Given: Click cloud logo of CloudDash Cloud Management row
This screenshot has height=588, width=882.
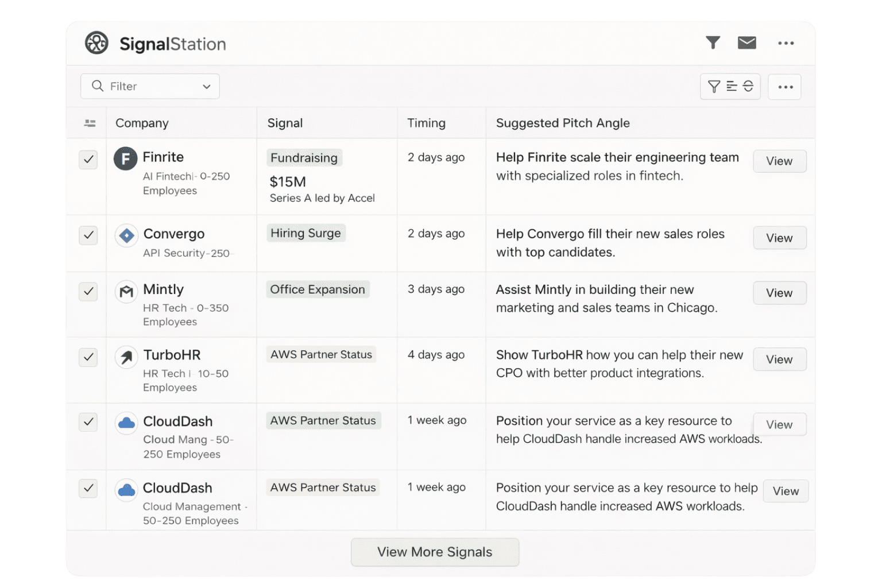Looking at the screenshot, I should pos(126,490).
